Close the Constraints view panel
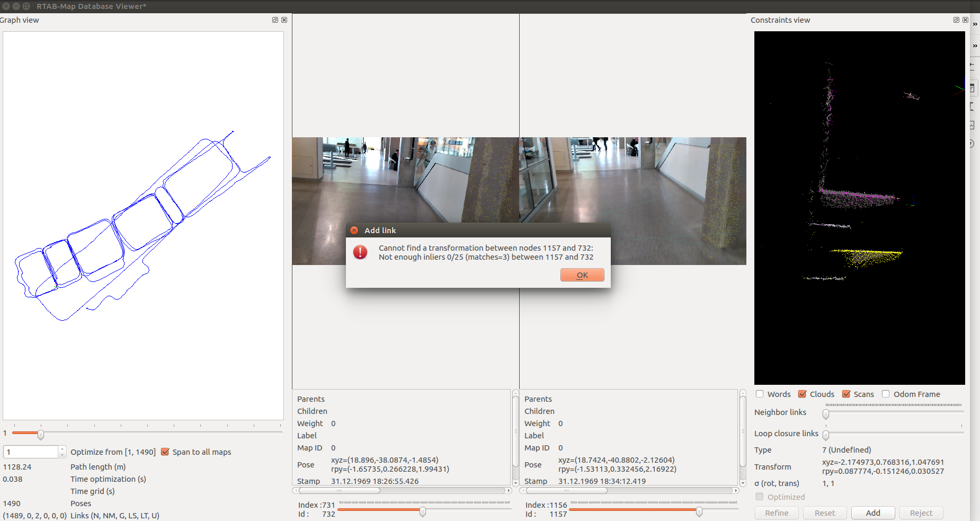980x521 pixels. [965, 20]
